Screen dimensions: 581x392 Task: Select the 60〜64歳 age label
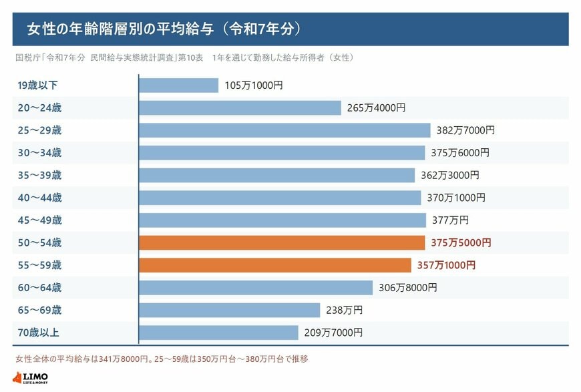click(39, 288)
